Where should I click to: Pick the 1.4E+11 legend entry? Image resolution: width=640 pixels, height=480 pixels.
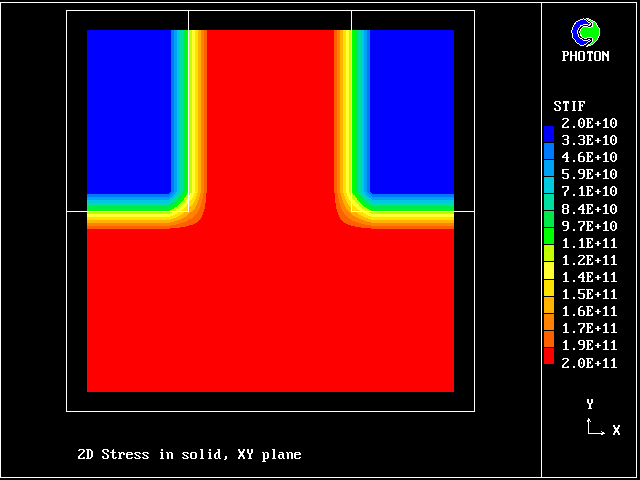[589, 276]
